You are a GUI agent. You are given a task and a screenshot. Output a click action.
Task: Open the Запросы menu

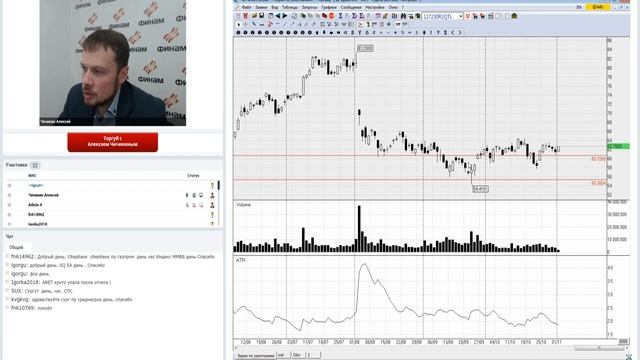pos(310,7)
